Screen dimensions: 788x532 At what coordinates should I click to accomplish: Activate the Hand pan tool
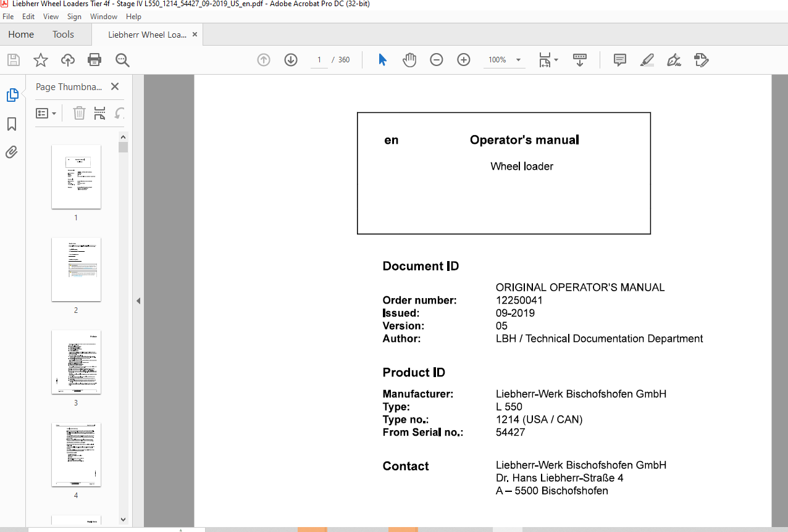pyautogui.click(x=409, y=60)
